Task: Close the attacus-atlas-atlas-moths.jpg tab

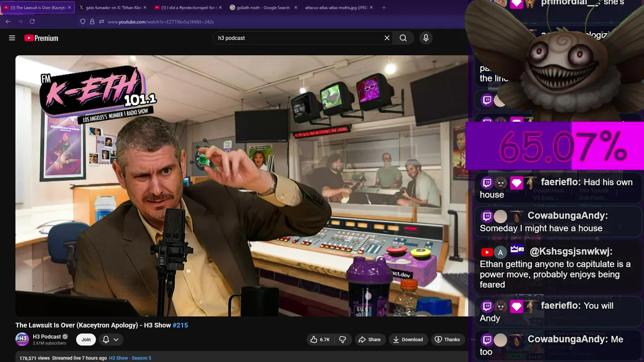Action: 372,8
